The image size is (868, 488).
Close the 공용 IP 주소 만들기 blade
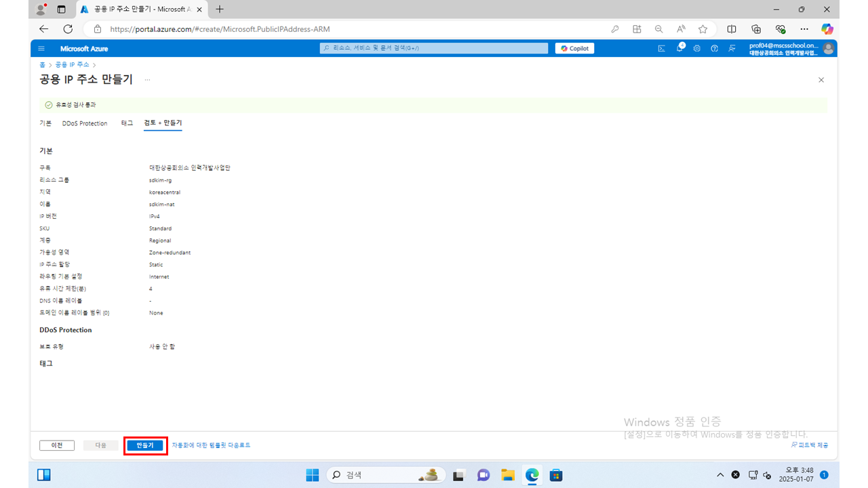tap(821, 80)
